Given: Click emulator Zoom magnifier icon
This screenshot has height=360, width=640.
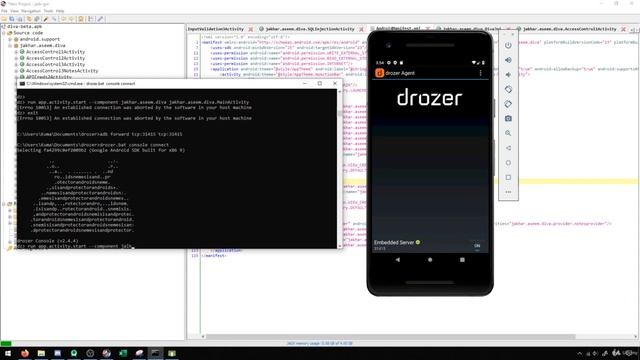Looking at the screenshot, I should click(508, 133).
